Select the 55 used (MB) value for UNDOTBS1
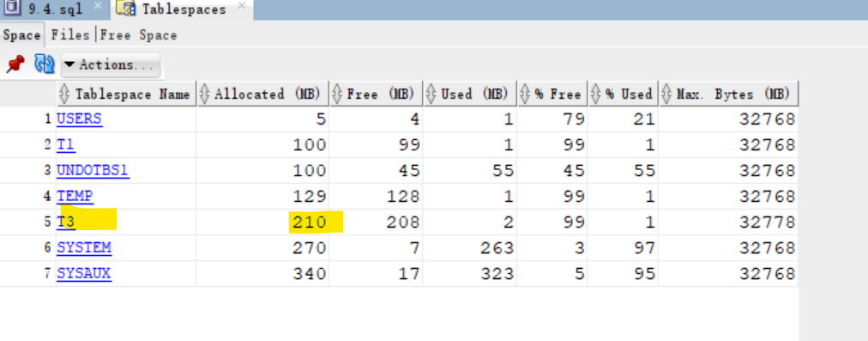868x341 pixels. 503,171
